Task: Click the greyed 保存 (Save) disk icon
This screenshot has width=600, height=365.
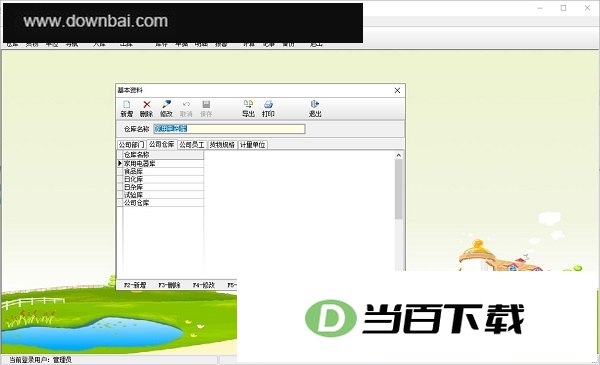Action: point(206,109)
